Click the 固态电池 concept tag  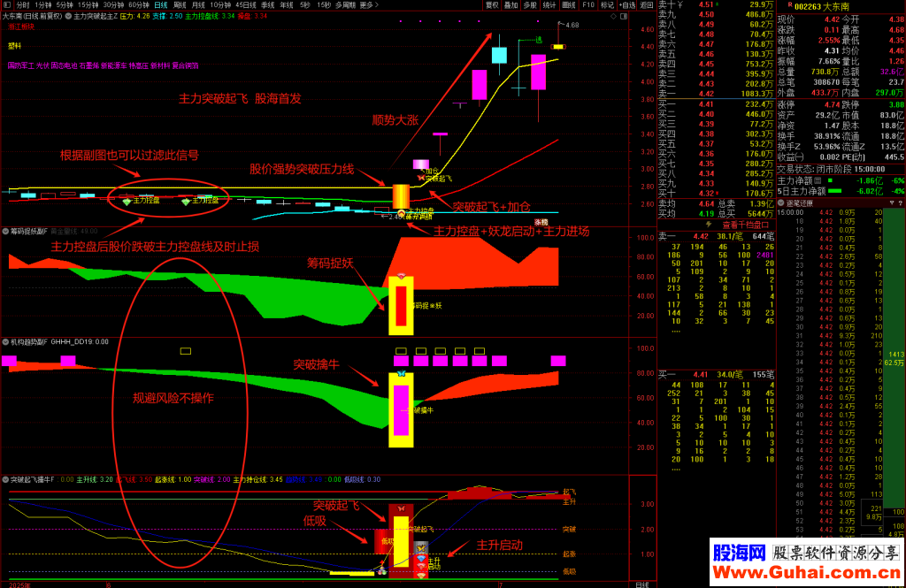(x=64, y=65)
